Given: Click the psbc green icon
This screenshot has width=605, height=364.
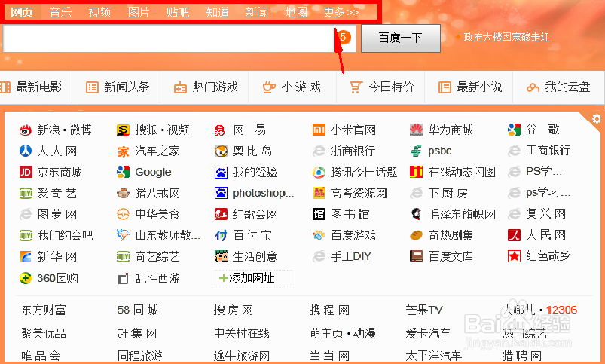Looking at the screenshot, I should (416, 151).
